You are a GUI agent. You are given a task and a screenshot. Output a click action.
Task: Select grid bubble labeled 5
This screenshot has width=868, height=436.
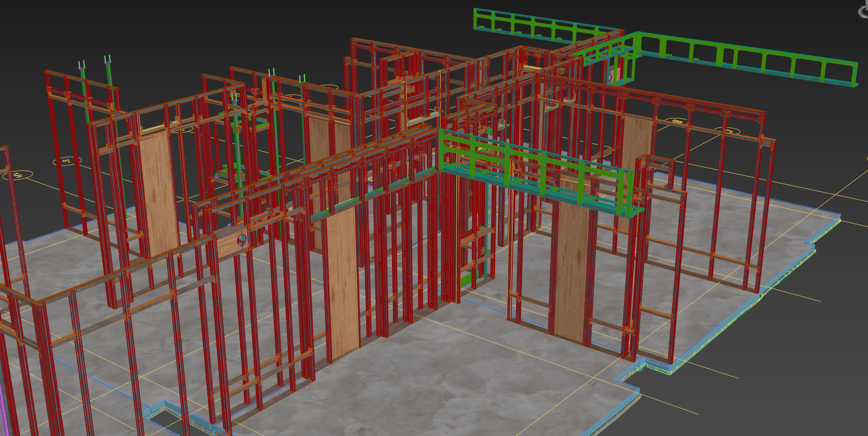[x=18, y=175]
